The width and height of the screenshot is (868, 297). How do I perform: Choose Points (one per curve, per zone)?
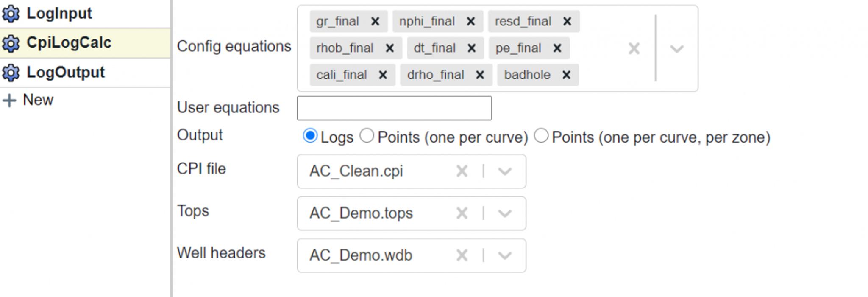click(541, 136)
